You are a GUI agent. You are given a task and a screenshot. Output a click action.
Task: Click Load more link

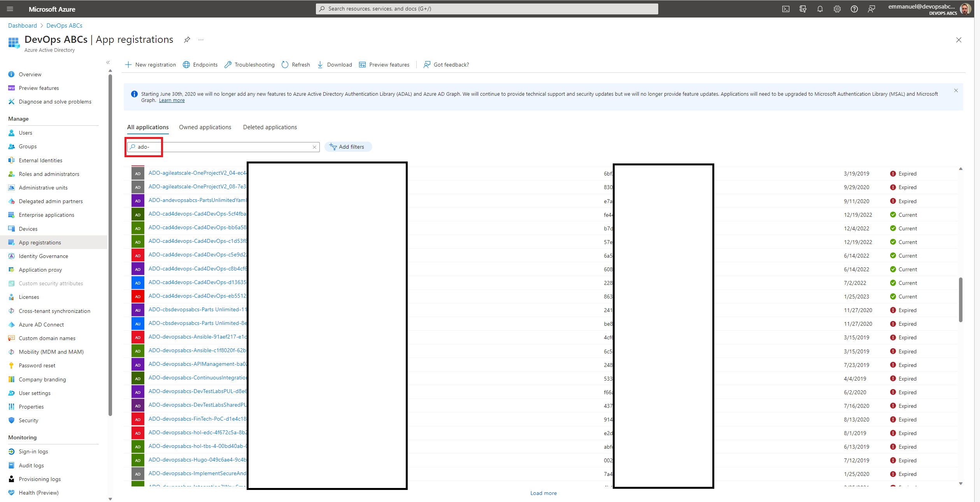coord(543,493)
